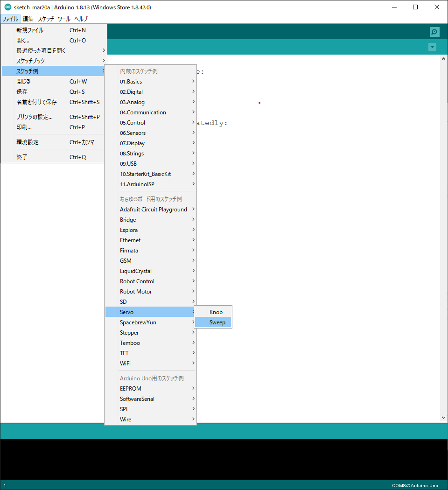Expand 09.USB examples
The width and height of the screenshot is (448, 490).
(151, 164)
